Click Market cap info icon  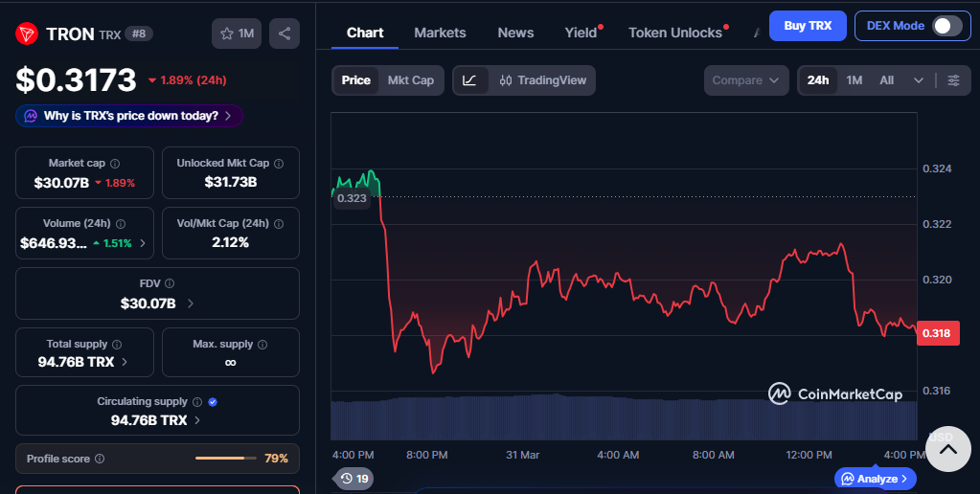(x=115, y=164)
